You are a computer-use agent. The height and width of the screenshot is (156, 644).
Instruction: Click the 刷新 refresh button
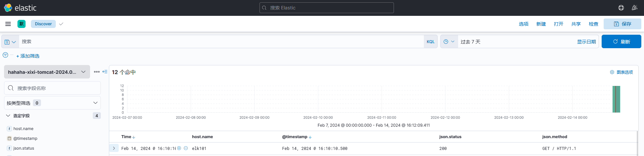point(621,41)
